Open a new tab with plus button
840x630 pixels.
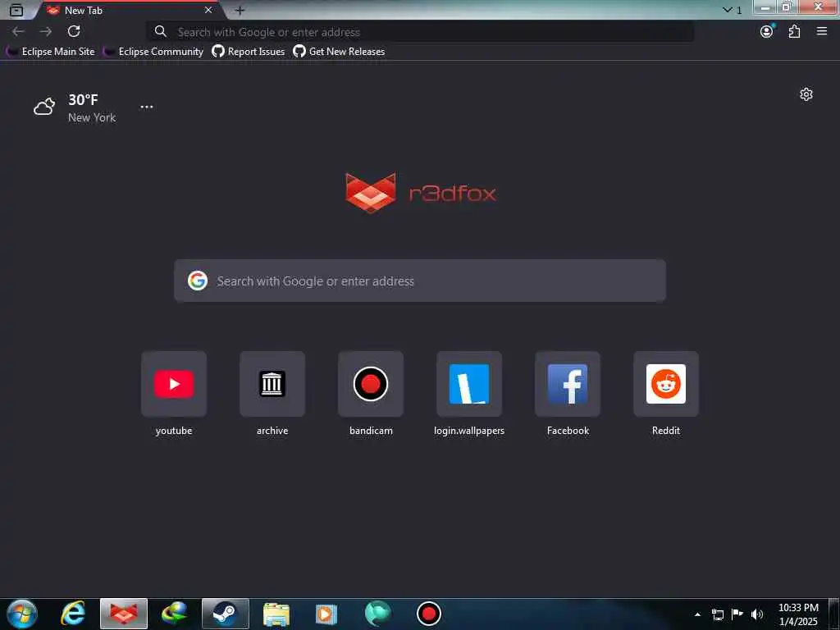click(240, 10)
